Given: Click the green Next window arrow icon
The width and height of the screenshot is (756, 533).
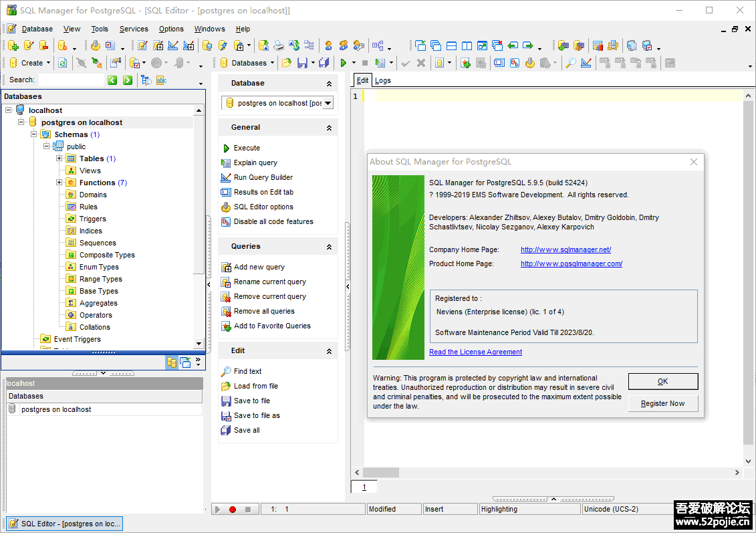Looking at the screenshot, I should click(529, 46).
